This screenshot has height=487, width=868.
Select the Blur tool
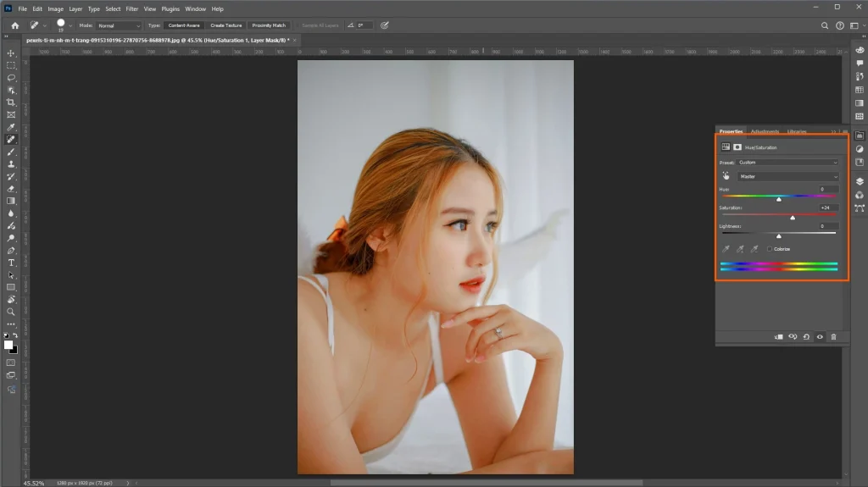[x=11, y=213]
